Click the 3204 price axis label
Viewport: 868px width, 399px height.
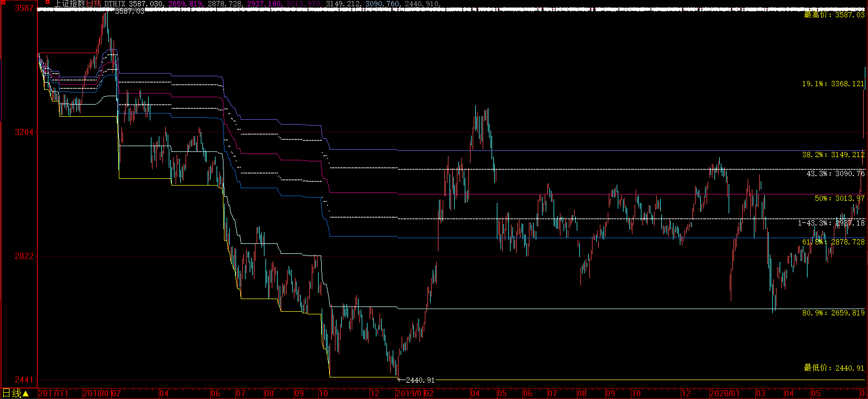tap(24, 132)
